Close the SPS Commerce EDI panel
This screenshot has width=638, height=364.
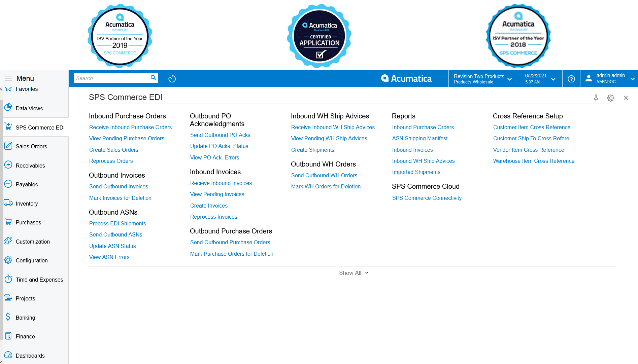626,98
